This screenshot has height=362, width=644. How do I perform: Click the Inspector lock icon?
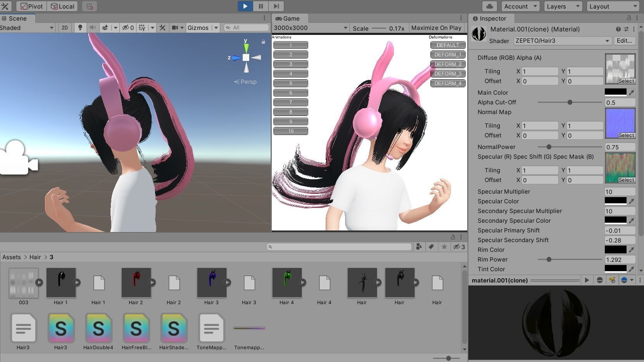point(629,18)
